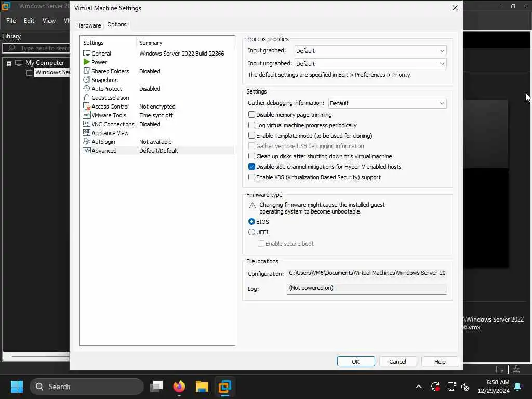
Task: Click the Windows Server VM tree icon
Action: (x=29, y=72)
